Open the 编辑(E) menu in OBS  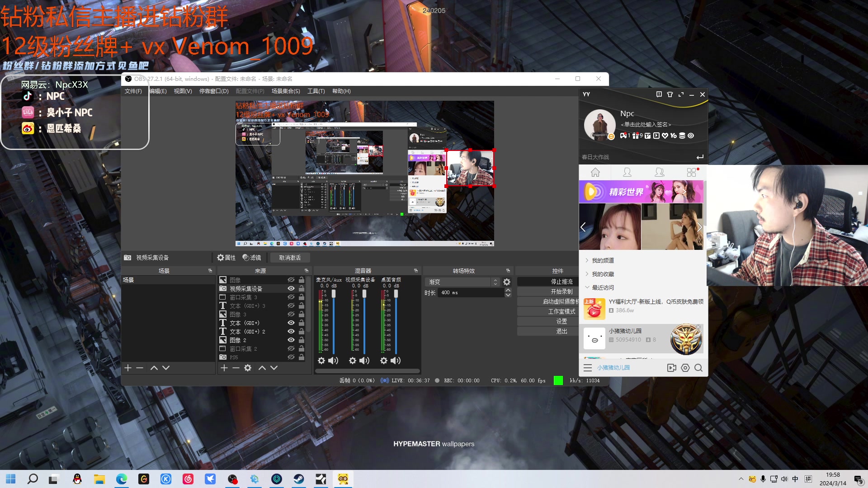(x=158, y=91)
